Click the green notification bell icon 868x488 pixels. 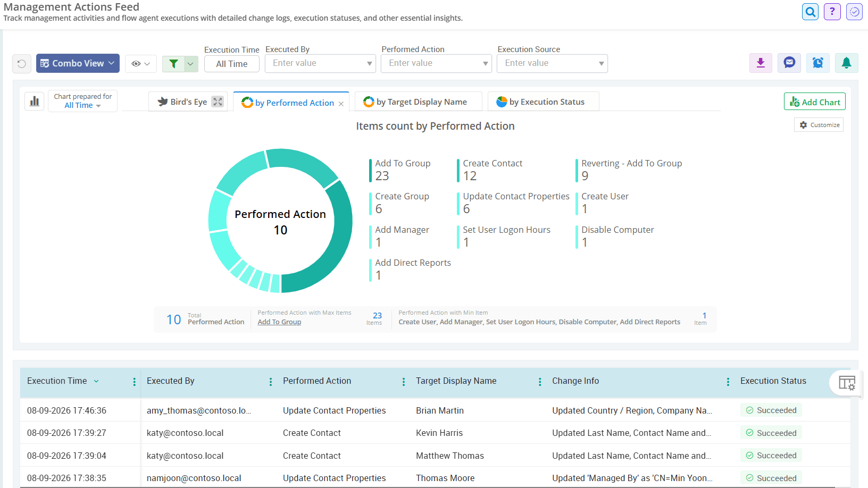[x=846, y=63]
